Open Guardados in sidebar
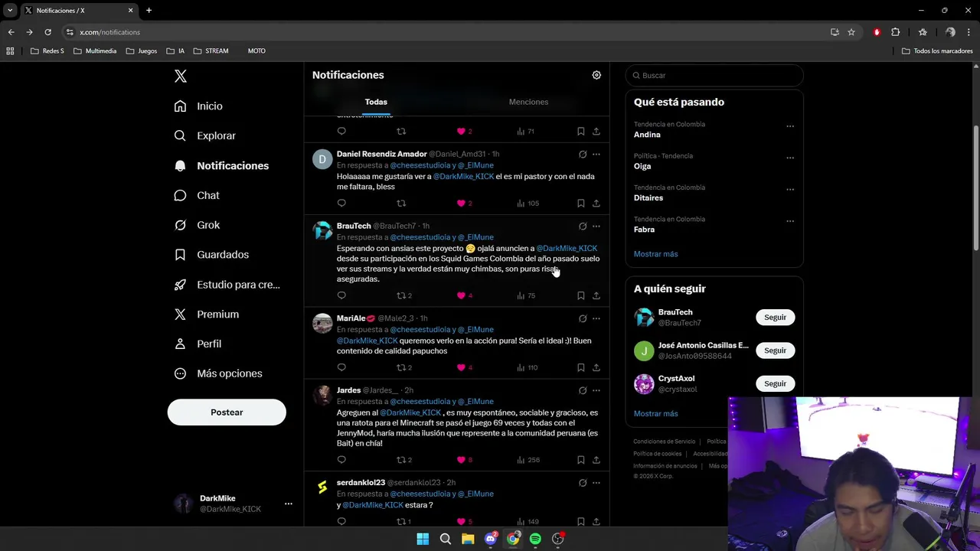Screen dimensions: 980x551 coord(211,255)
